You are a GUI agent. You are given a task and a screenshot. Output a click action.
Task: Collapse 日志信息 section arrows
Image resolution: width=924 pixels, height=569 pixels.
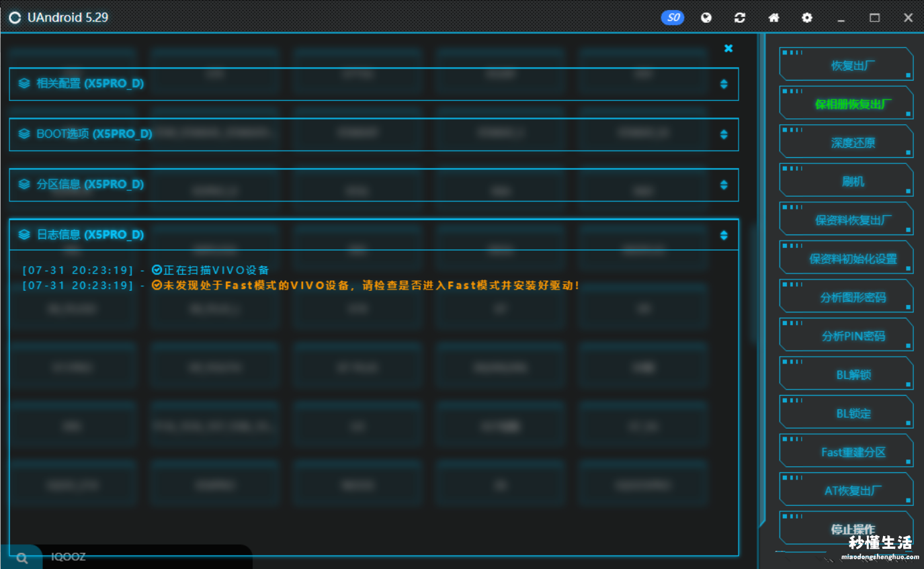[724, 235]
